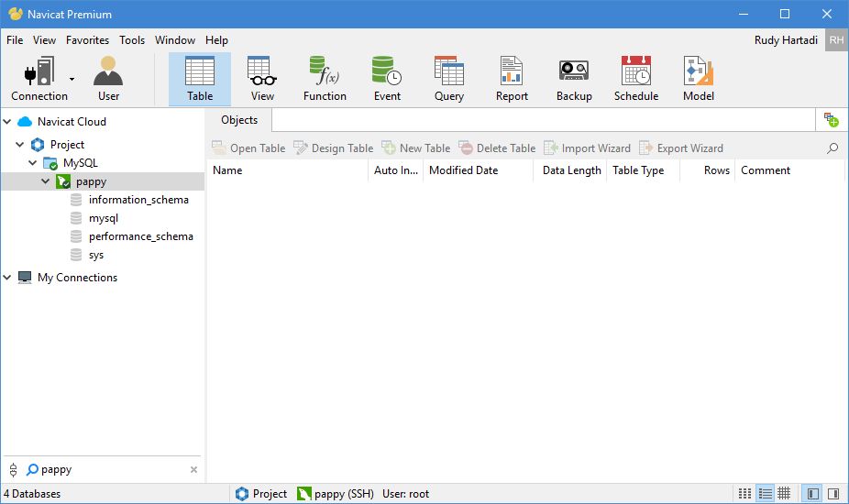Click Delete Table button

(x=497, y=148)
